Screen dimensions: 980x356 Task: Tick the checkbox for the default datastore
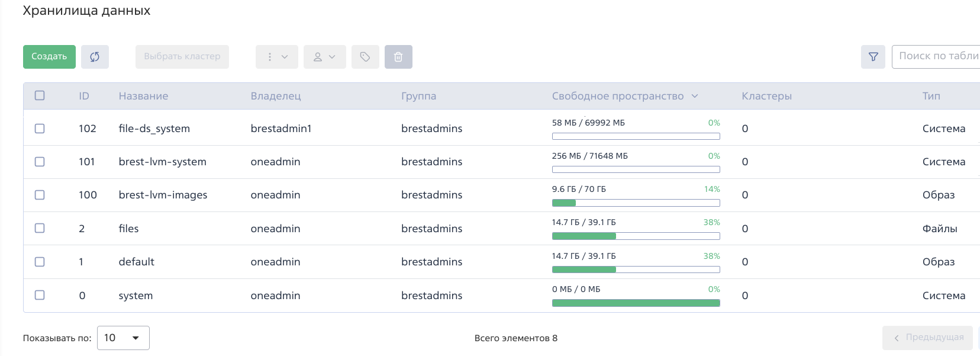[x=40, y=262]
